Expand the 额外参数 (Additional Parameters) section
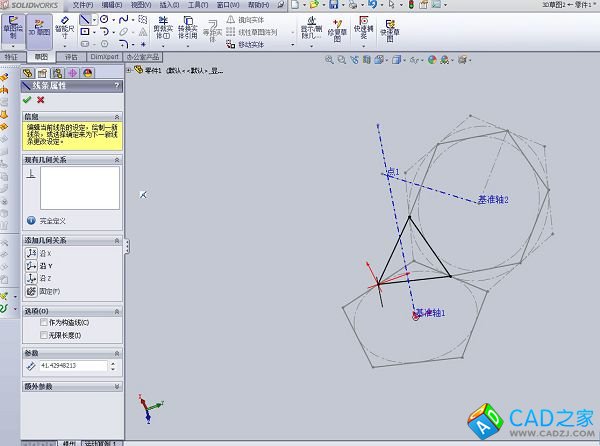Screen dimensions: 600x446 pos(118,385)
